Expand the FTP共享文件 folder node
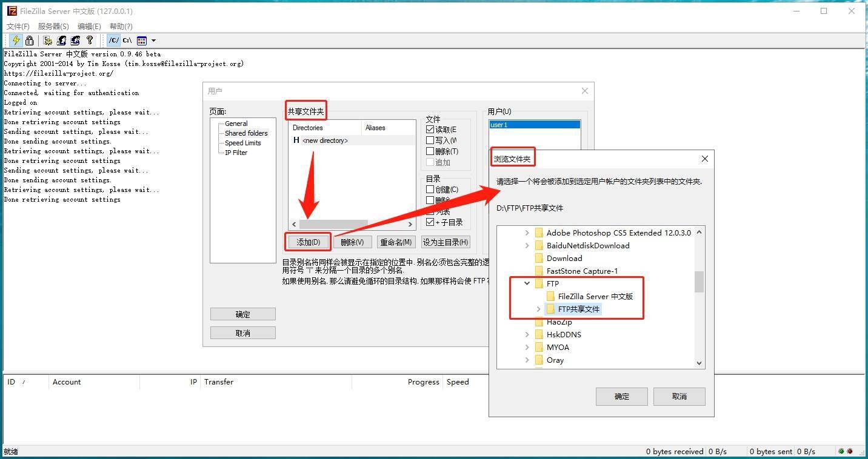 [538, 309]
